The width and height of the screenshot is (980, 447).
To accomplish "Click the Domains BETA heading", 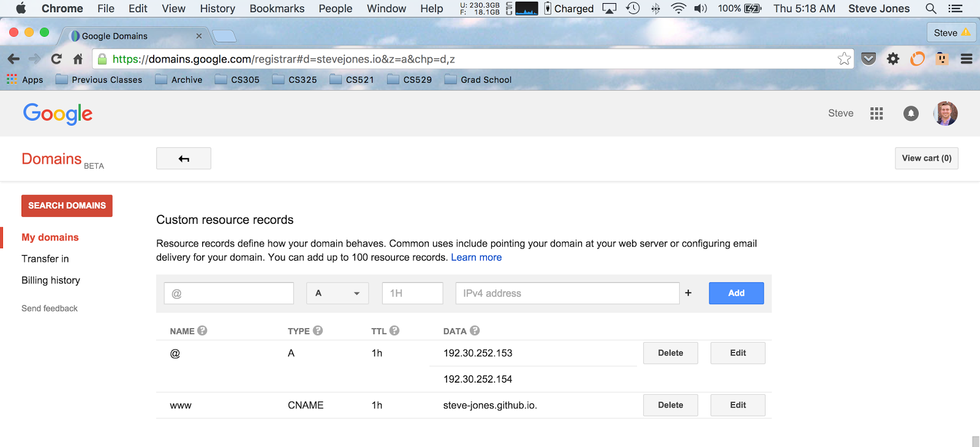I will [63, 160].
